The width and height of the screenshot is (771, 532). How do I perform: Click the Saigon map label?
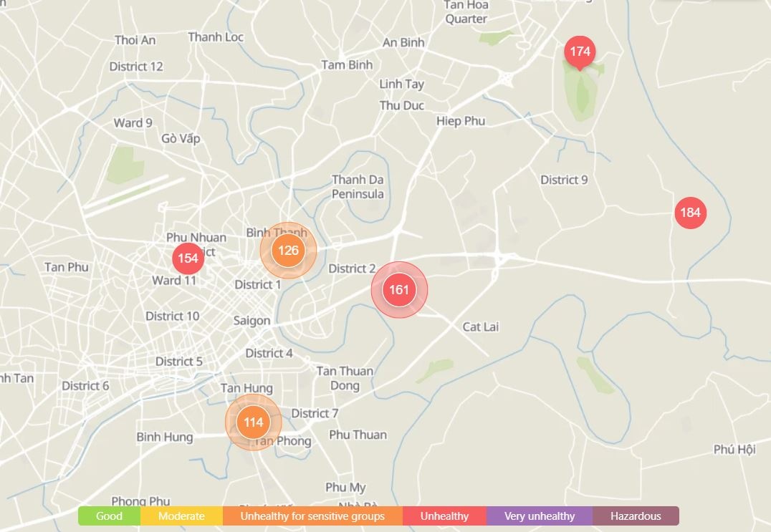coord(252,321)
